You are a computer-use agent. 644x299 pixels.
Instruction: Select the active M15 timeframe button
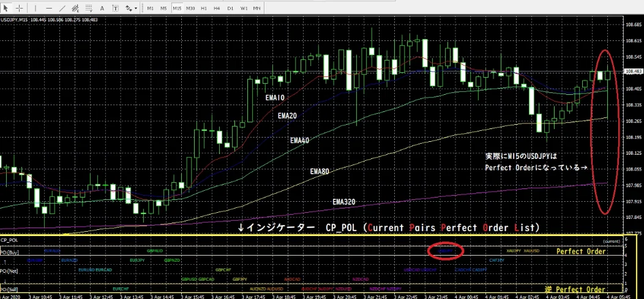[177, 8]
